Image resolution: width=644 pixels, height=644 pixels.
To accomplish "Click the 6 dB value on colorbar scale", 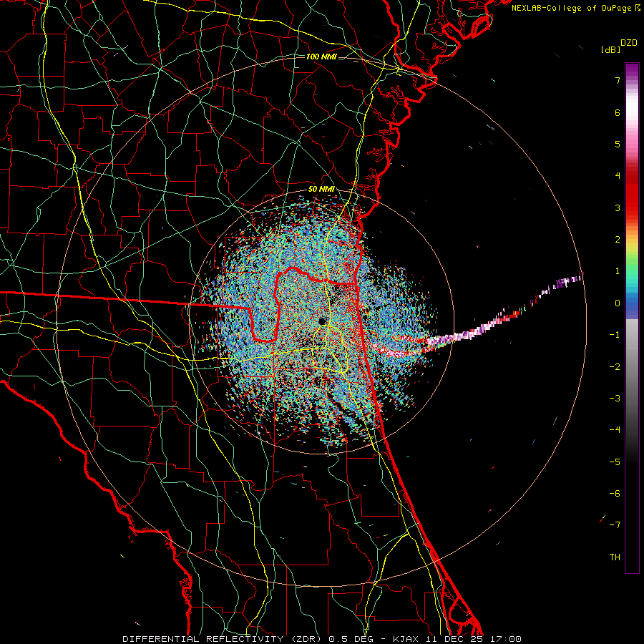I will tap(618, 112).
